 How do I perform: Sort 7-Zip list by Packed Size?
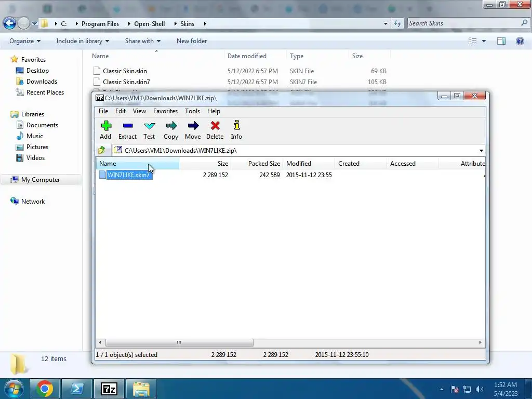point(257,164)
